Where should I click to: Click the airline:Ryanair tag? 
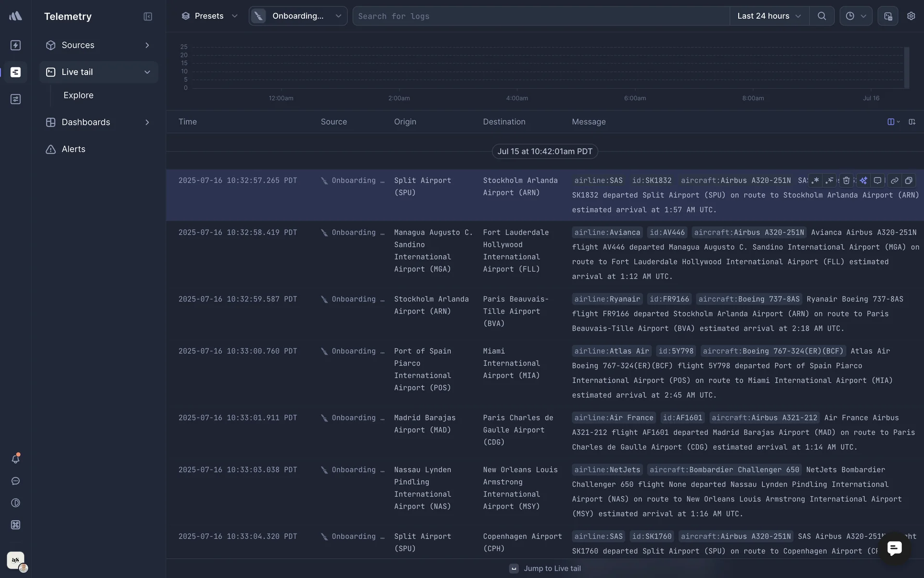point(607,299)
